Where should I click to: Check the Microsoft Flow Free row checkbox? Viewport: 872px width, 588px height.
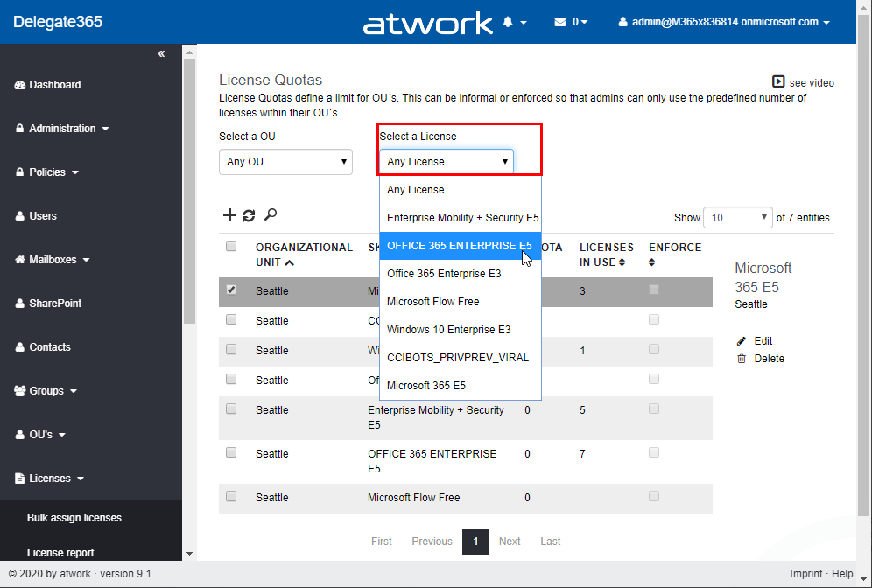231,496
